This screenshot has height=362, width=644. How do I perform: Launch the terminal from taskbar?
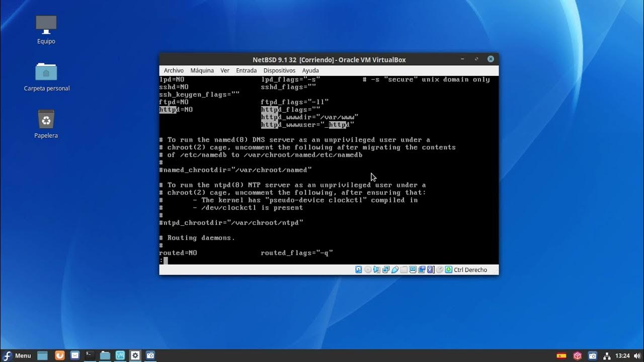point(90,355)
